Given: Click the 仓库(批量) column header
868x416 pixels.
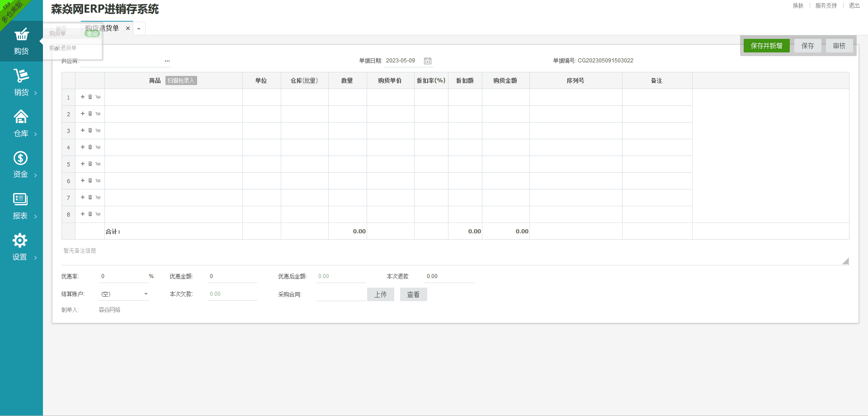Looking at the screenshot, I should tap(305, 80).
